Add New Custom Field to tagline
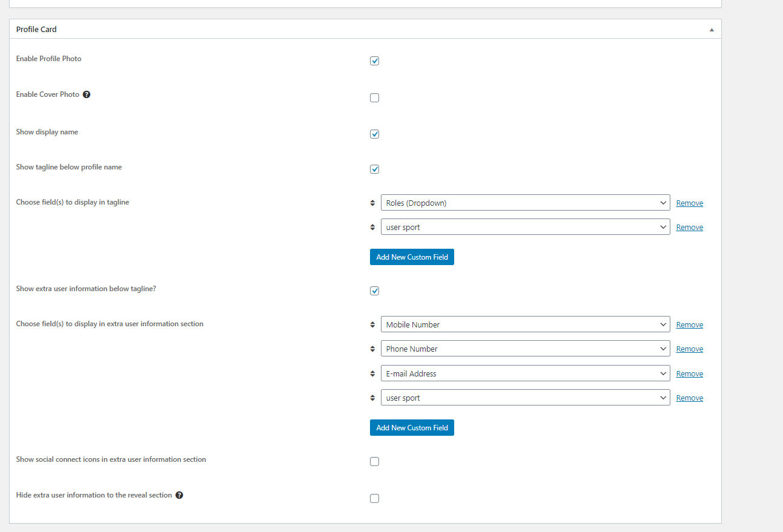Screen dimensions: 783x532 [x=412, y=257]
